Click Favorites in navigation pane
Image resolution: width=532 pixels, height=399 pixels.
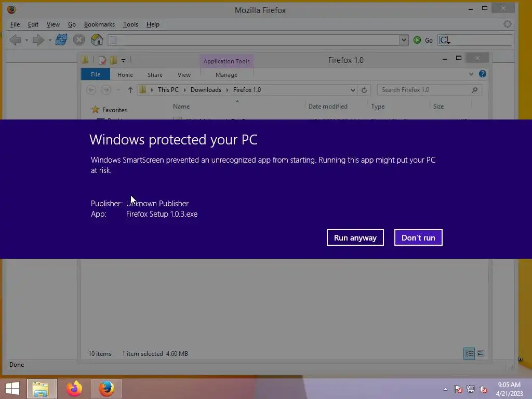coord(114,110)
